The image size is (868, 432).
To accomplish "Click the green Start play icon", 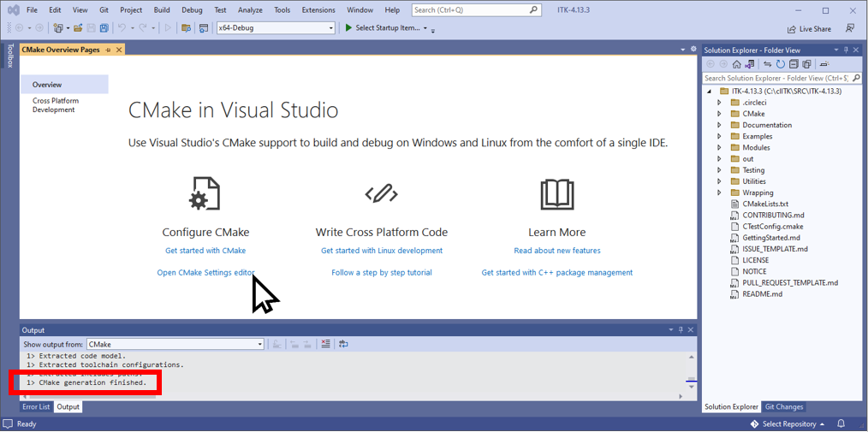I will 348,27.
